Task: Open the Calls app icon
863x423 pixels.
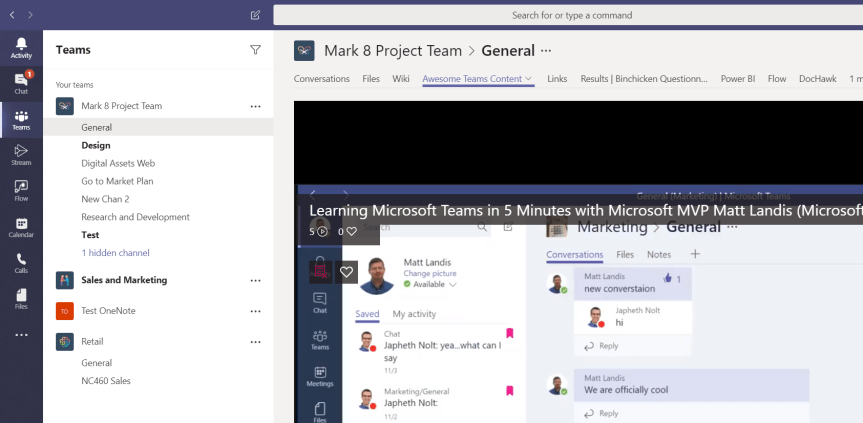Action: tap(21, 262)
